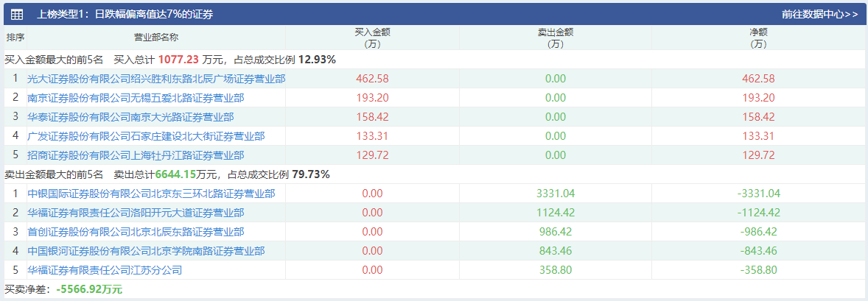
Task: Select 华泰证券南京大光路证券营业部
Action: (130, 117)
